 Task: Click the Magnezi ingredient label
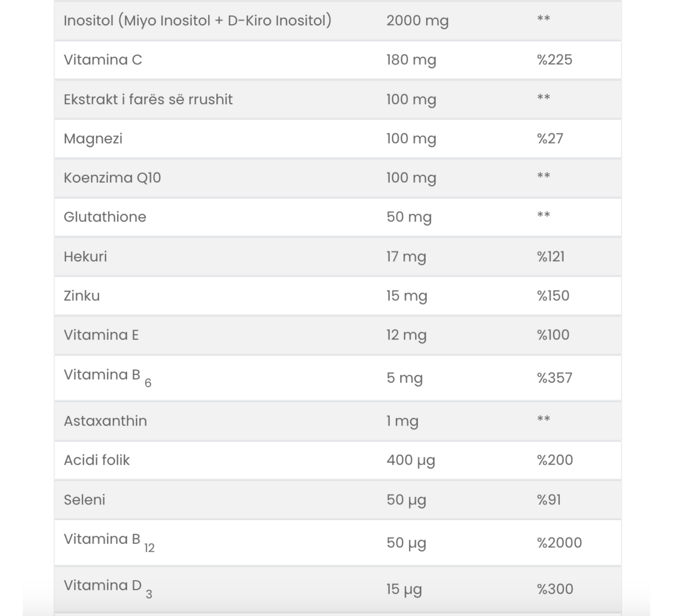tap(93, 139)
